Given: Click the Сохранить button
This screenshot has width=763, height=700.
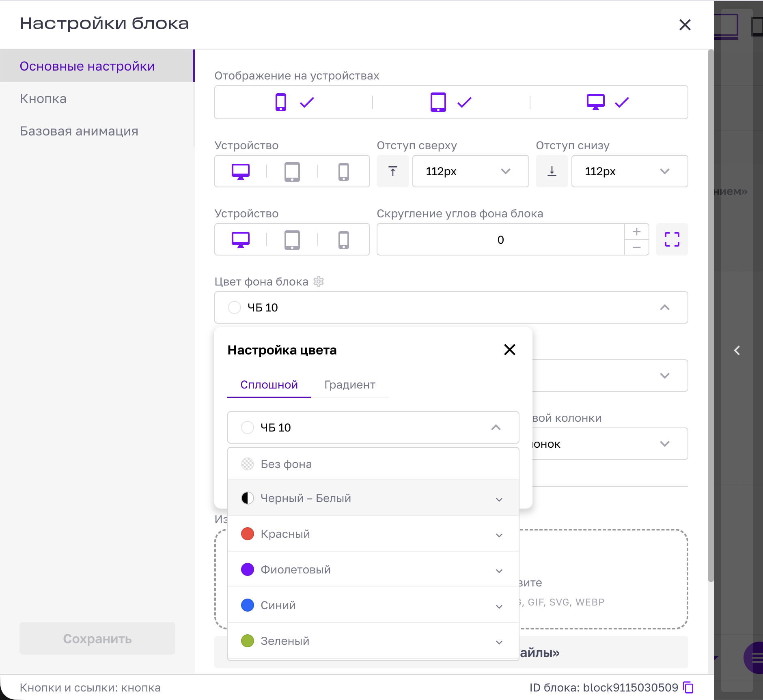Looking at the screenshot, I should [97, 638].
